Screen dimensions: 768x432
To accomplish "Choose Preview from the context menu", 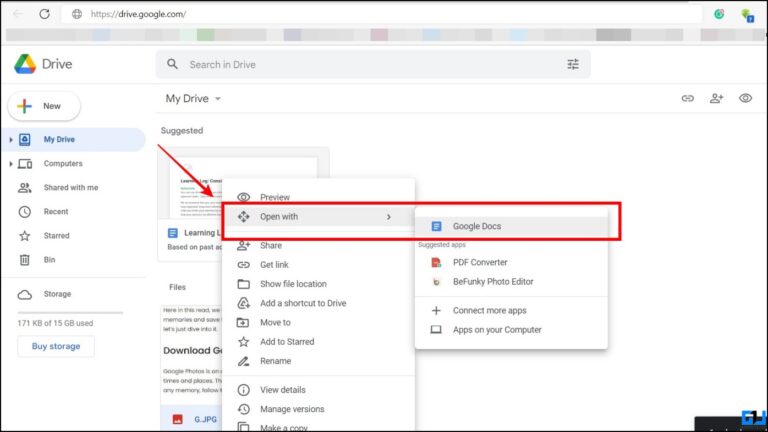I will pyautogui.click(x=318, y=197).
